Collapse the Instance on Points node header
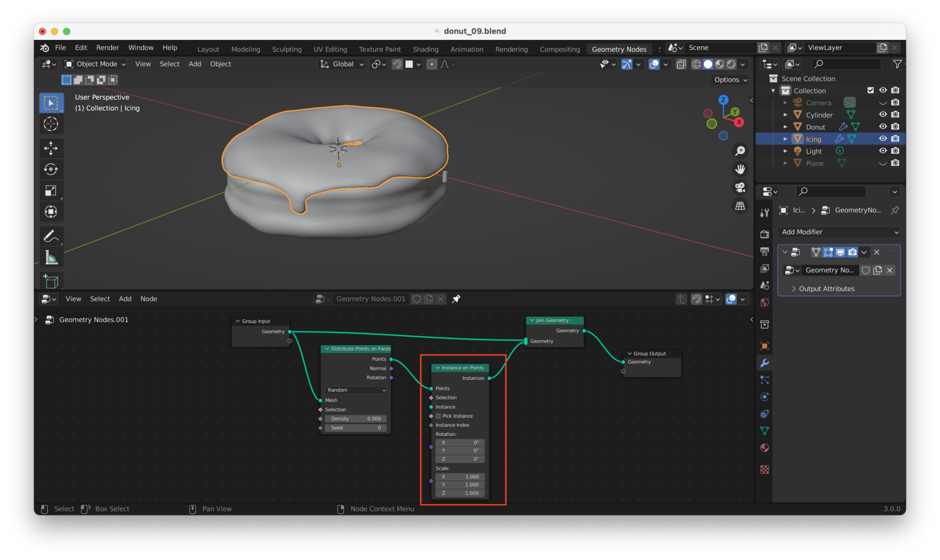Viewport: 940px width, 560px height. [437, 367]
